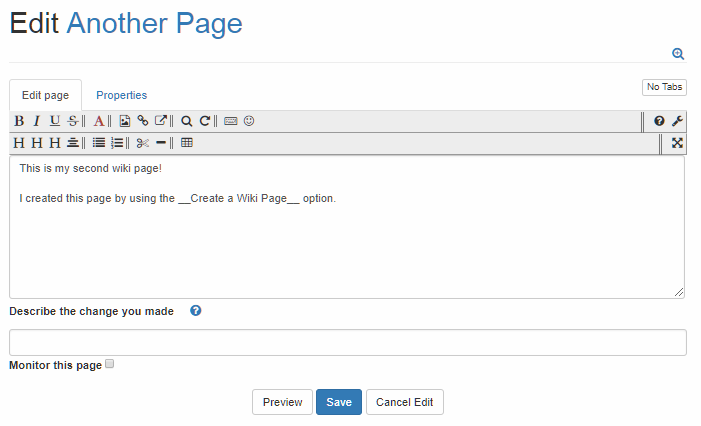Open find in editor toolbar
Image resolution: width=701 pixels, height=426 pixels.
186,121
